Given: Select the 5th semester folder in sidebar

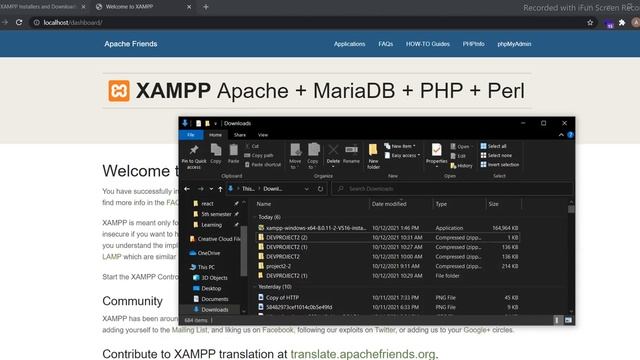Looking at the screenshot, I should (x=216, y=214).
